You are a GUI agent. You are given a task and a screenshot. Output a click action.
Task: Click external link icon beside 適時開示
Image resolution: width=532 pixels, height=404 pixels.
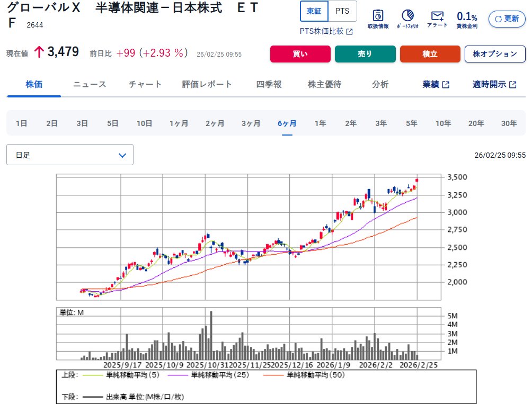[512, 85]
